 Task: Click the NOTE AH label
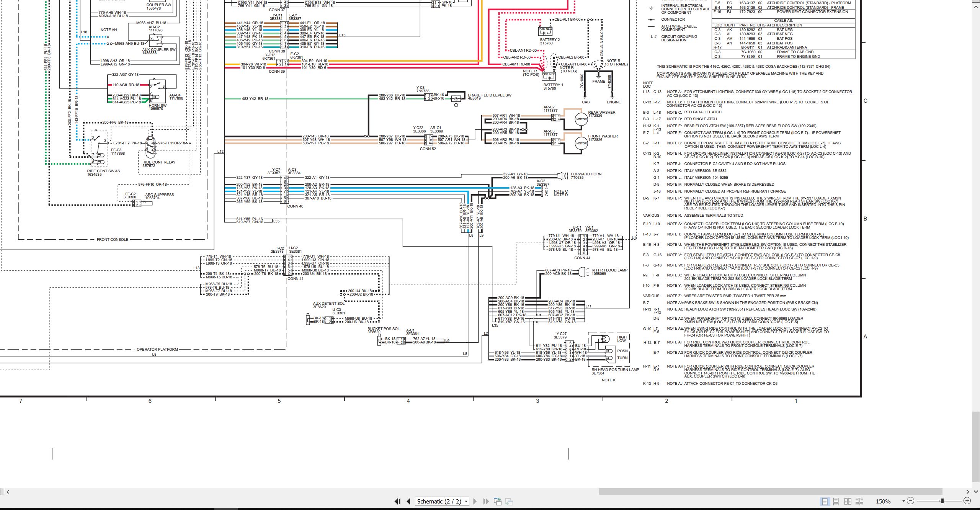click(109, 30)
